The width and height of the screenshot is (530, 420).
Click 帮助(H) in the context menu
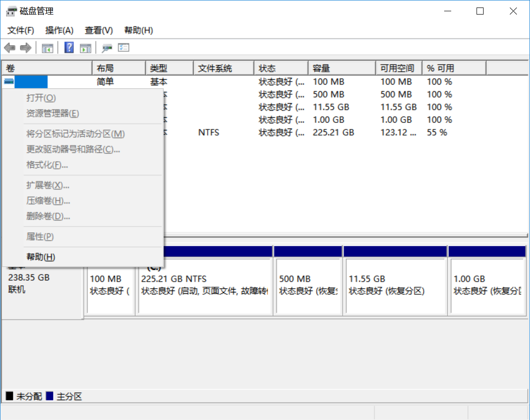[83, 257]
